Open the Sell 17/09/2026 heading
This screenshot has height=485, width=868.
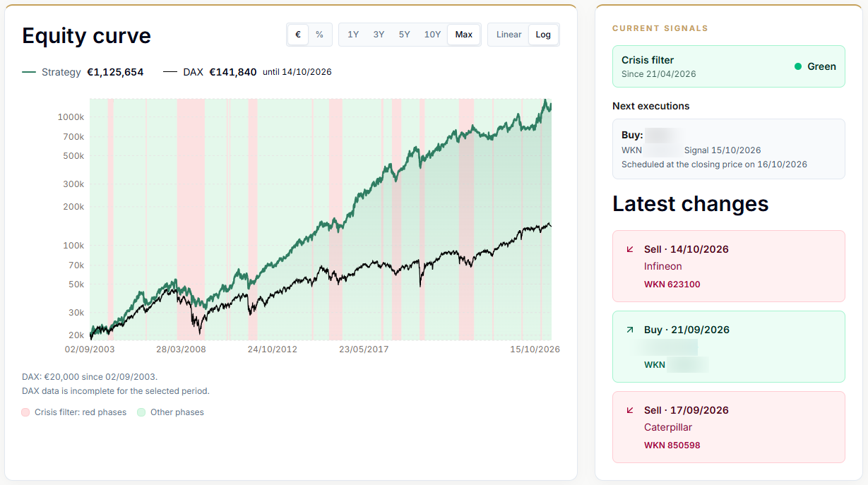click(x=686, y=410)
